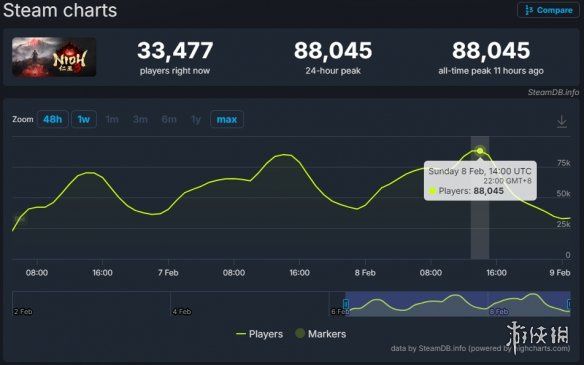Open the SteamDB.info credit link

click(553, 92)
